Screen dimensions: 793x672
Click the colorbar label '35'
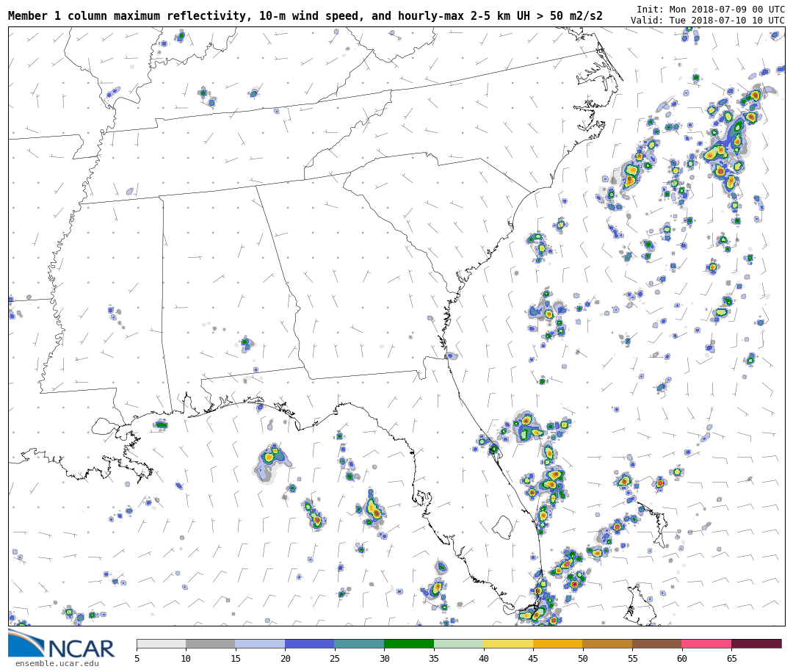(434, 658)
